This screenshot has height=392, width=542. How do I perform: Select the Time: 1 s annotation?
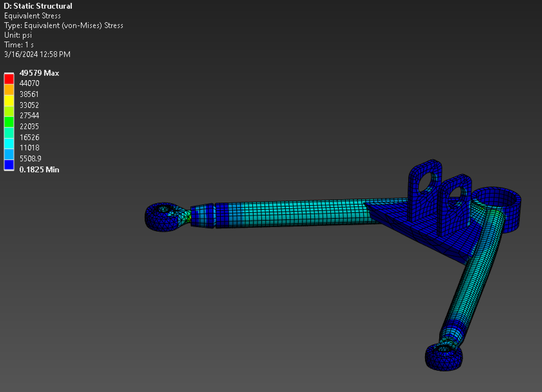[x=19, y=45]
